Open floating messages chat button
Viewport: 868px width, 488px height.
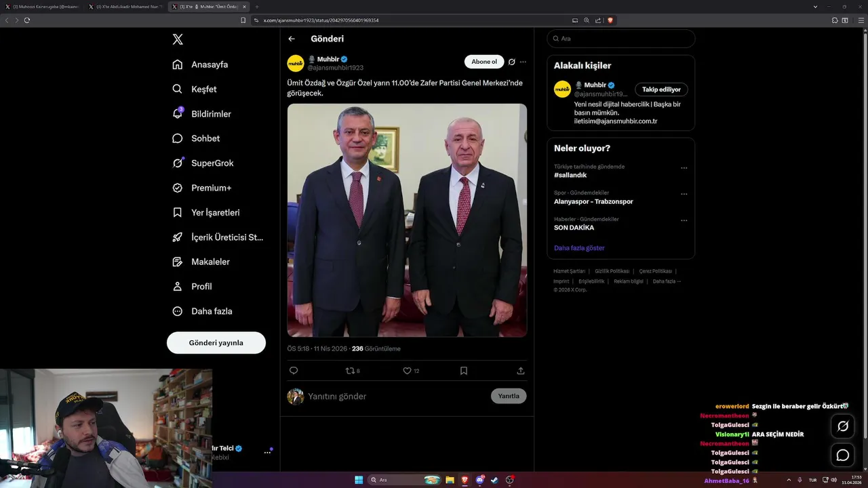point(843,455)
